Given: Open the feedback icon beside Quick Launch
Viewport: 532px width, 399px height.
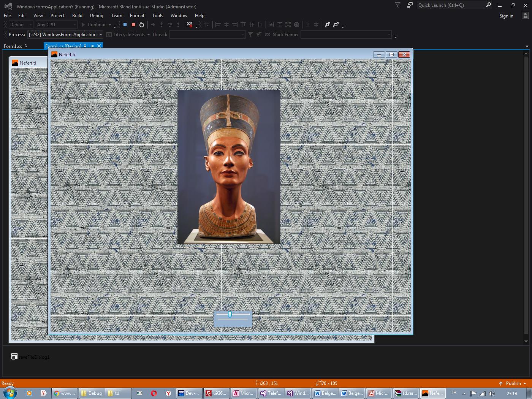Looking at the screenshot, I should point(410,5).
